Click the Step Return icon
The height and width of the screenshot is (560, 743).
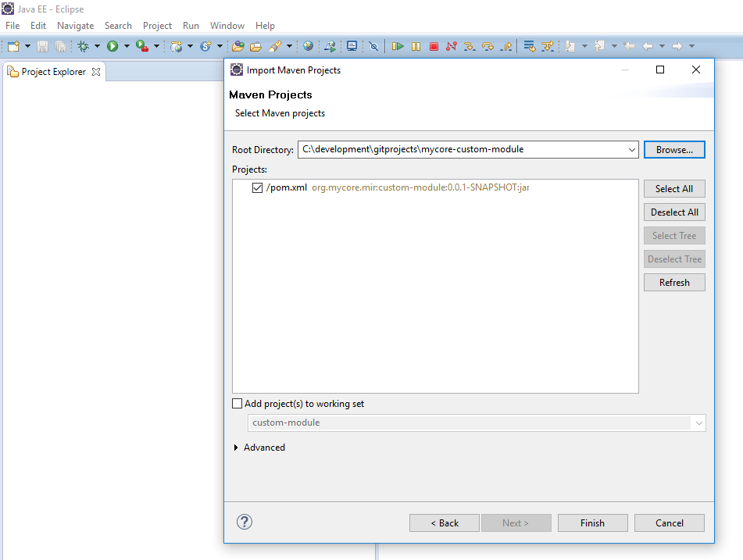[506, 46]
